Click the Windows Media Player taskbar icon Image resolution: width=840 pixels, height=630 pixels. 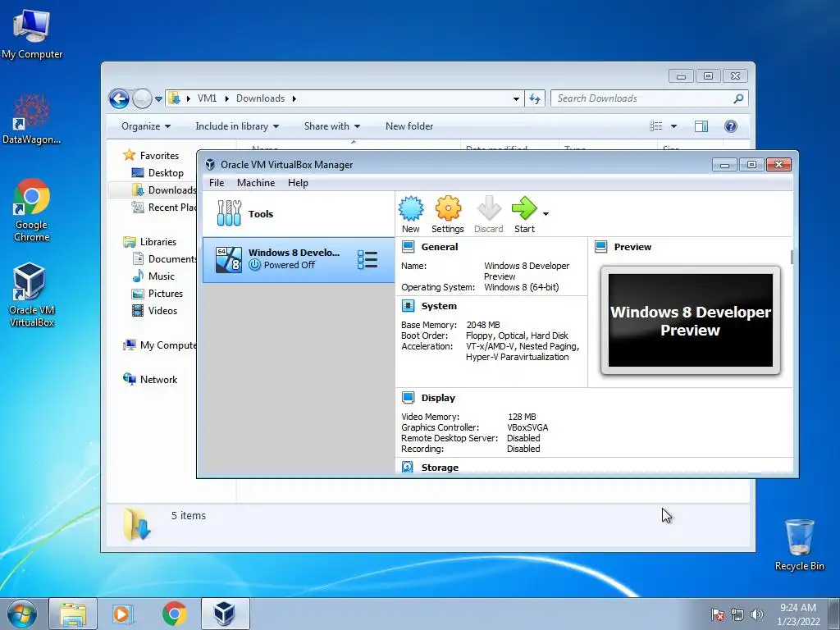123,614
